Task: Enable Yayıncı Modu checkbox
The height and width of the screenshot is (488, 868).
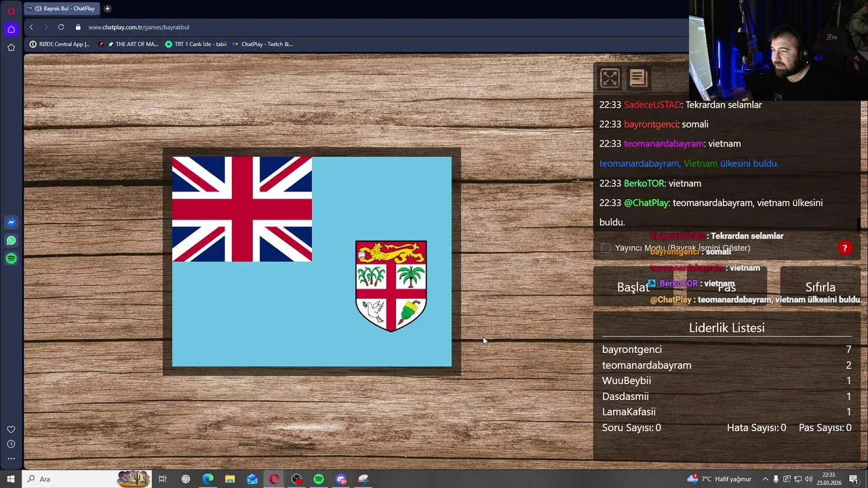Action: (x=606, y=248)
